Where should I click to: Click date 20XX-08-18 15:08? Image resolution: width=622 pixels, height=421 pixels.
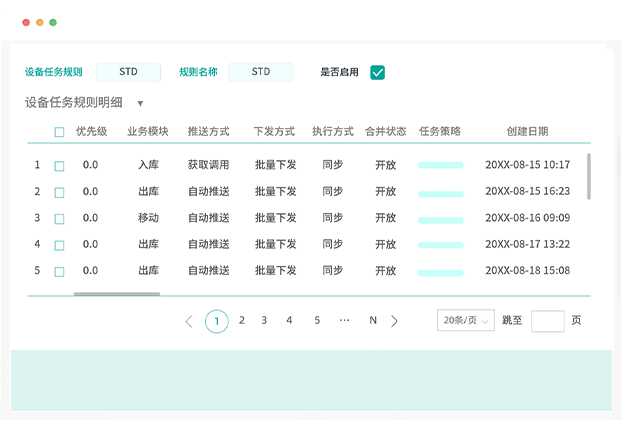(528, 271)
